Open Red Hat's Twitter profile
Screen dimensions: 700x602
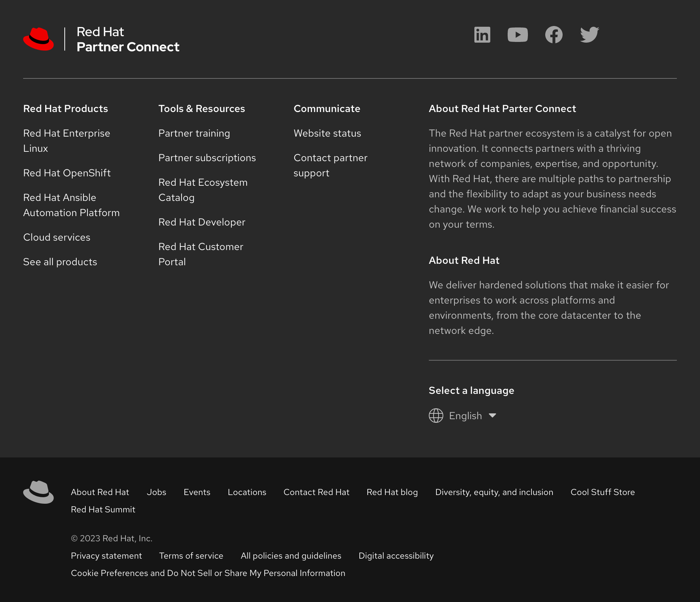589,35
